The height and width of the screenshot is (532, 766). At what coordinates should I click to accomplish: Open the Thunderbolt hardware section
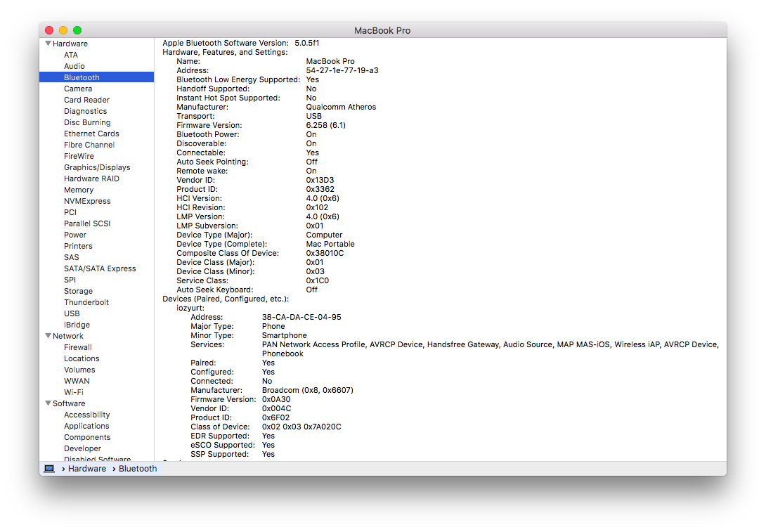click(86, 302)
